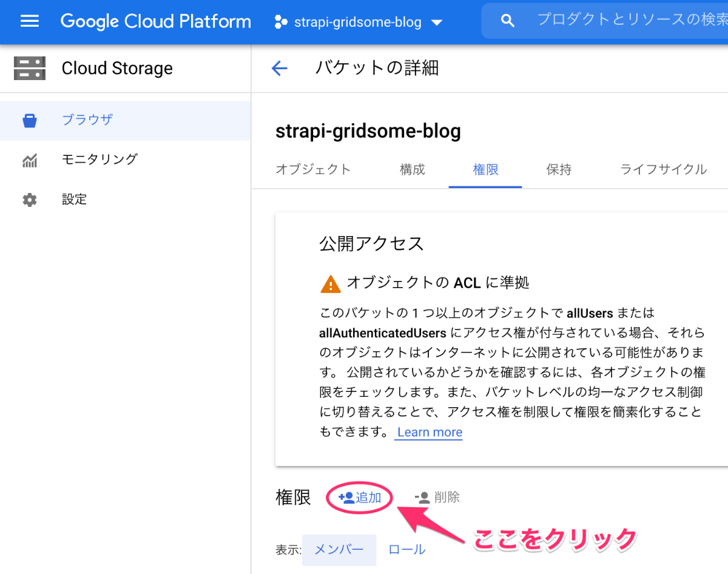Click the add-person icon beside 追加

pyautogui.click(x=346, y=498)
